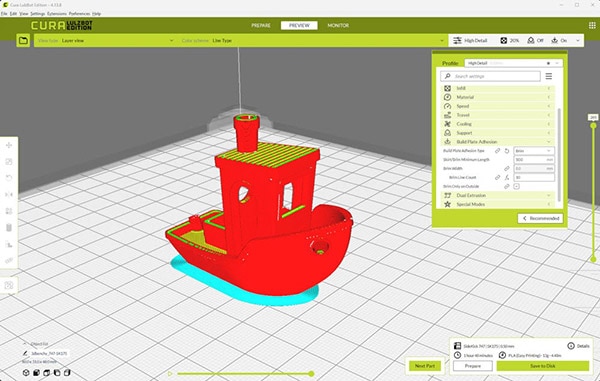Select the Move tool in left sidebar
Screen dimensions: 600x381
(x=9, y=145)
